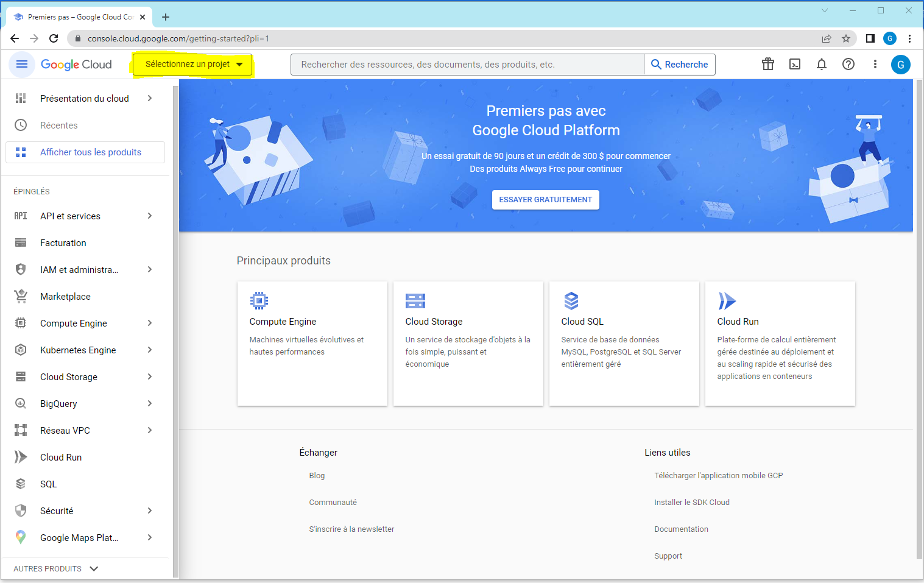924x583 pixels.
Task: Open the hamburger navigation menu
Action: (x=22, y=64)
